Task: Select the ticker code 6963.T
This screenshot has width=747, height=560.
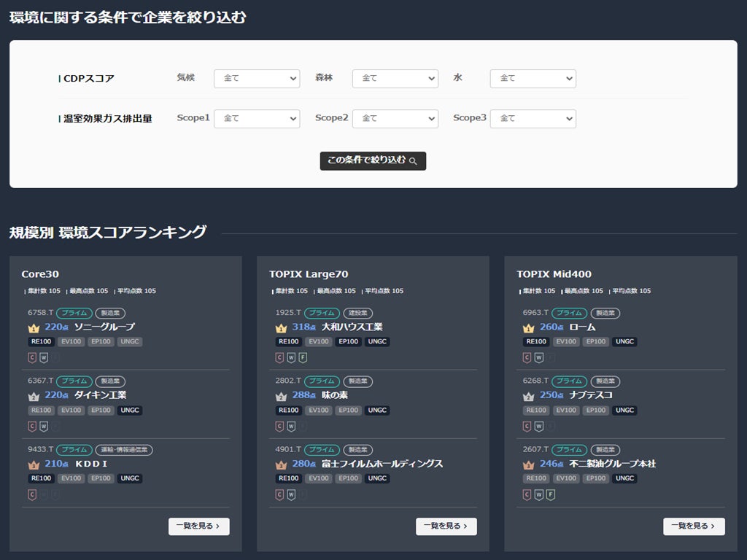Action: coord(535,313)
